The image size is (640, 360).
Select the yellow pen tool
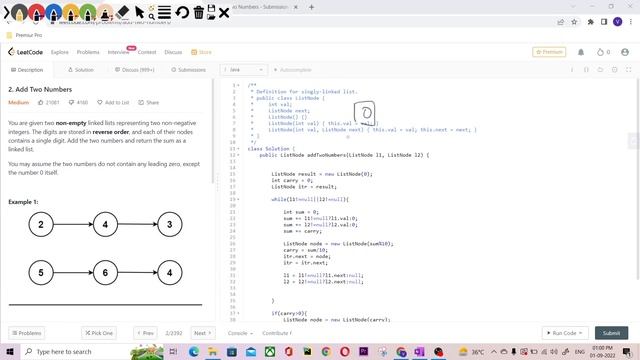[x=71, y=13]
